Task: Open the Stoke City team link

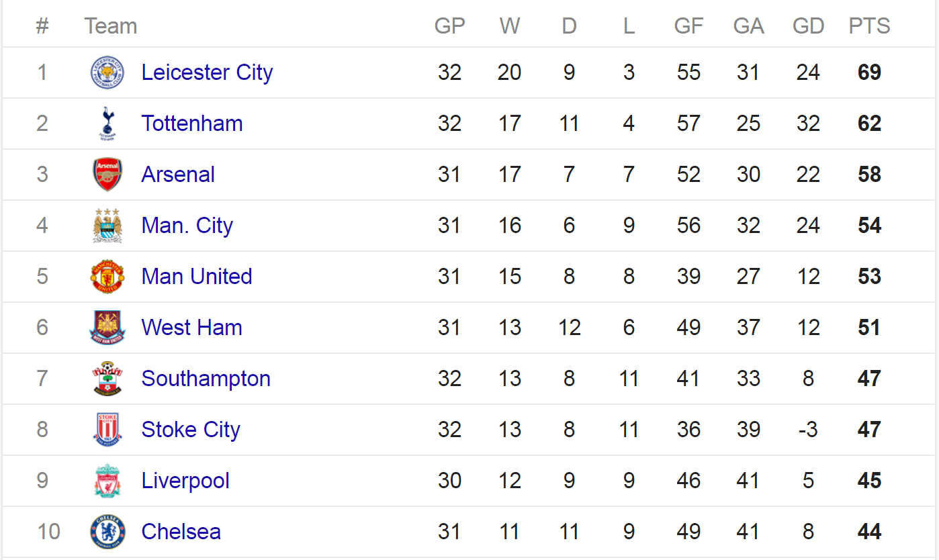Action: click(191, 430)
